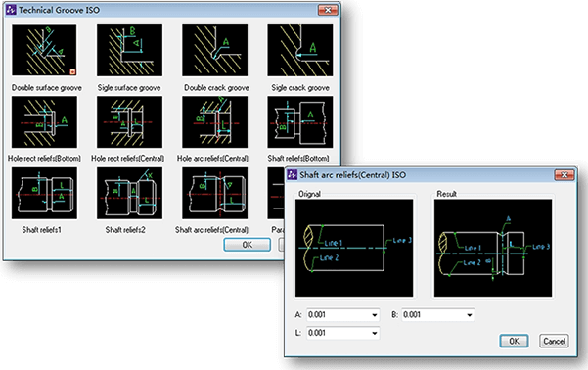Click the Result preview image

(x=493, y=248)
